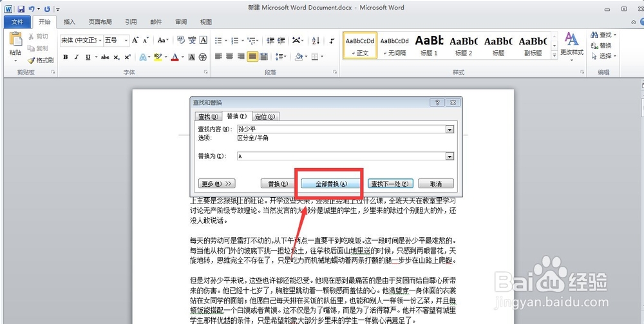Image resolution: width=644 pixels, height=324 pixels.
Task: Expand the bullets list dropdown
Action: coord(226,40)
